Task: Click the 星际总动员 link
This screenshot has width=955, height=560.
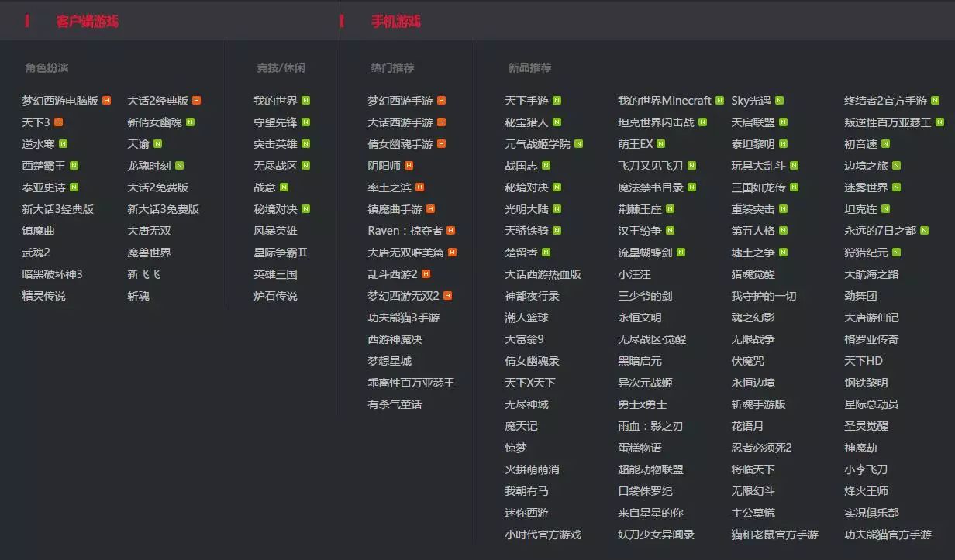Action: click(x=871, y=404)
